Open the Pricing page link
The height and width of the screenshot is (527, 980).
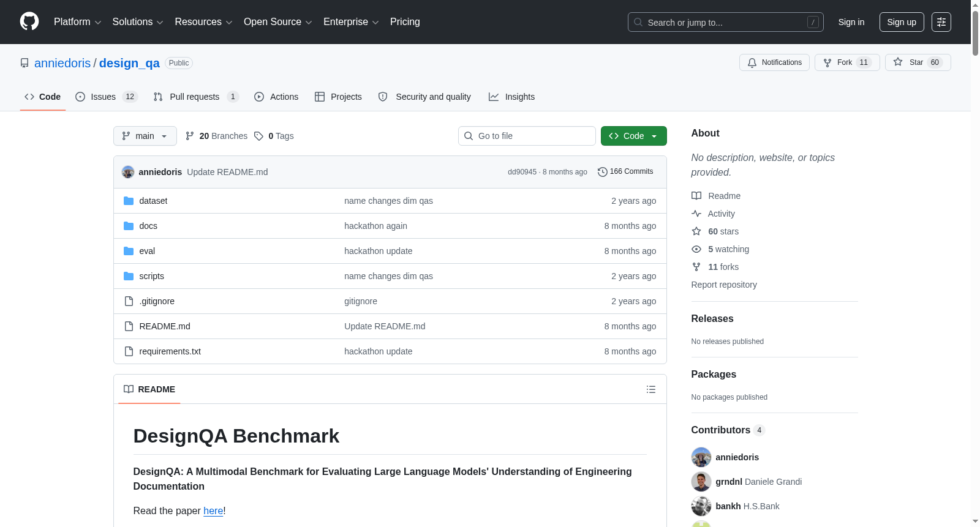point(405,22)
